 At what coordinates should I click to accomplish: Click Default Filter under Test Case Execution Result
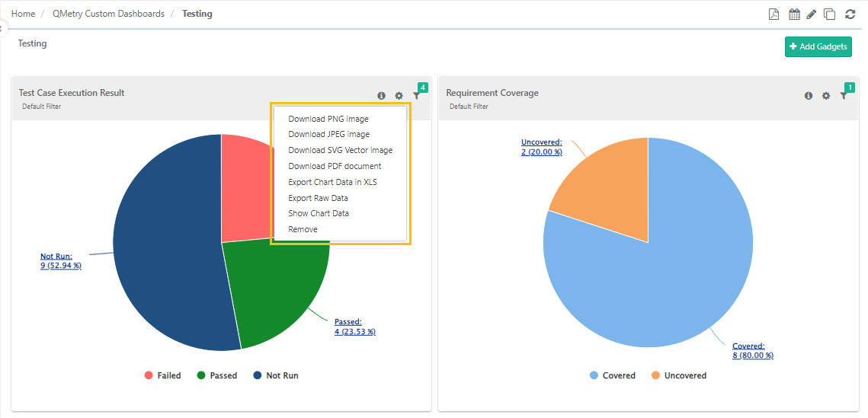(41, 106)
